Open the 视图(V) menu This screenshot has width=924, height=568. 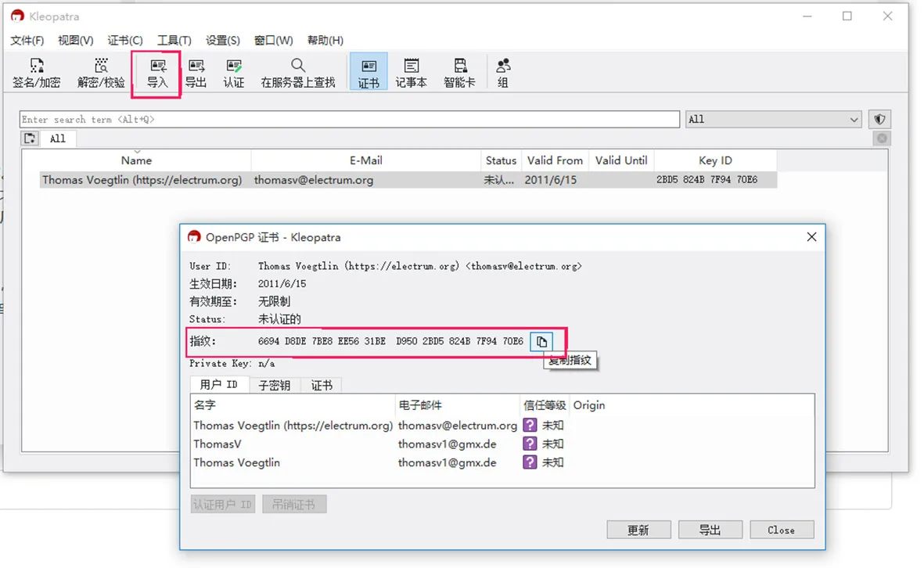75,40
